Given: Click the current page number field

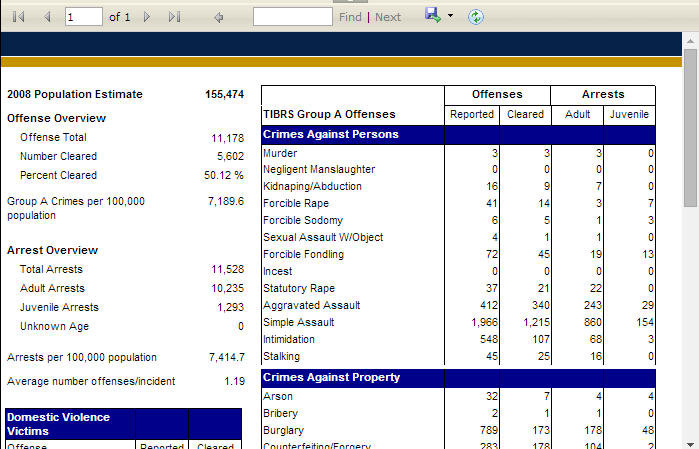Looking at the screenshot, I should point(83,17).
